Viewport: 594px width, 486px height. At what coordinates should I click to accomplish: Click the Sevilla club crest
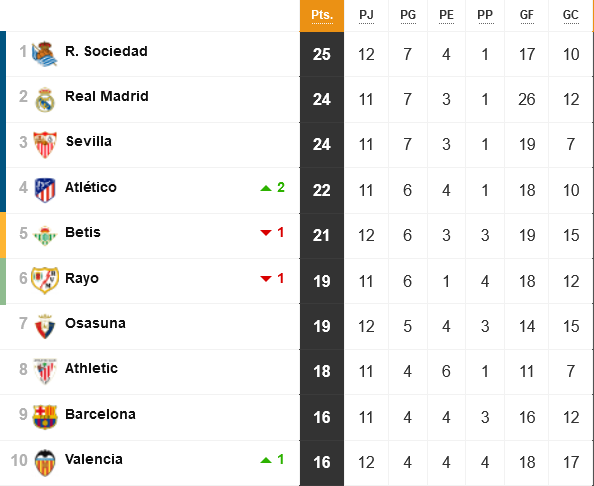pyautogui.click(x=45, y=145)
